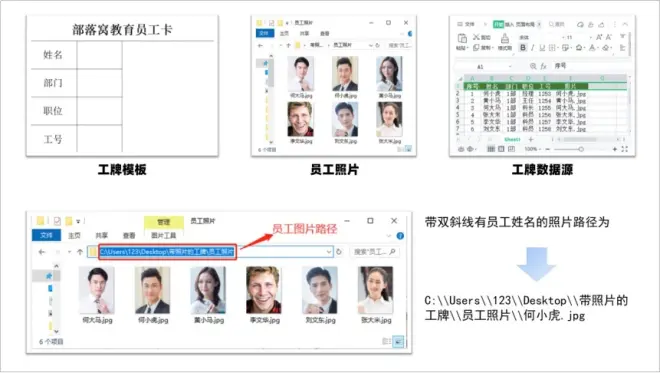Click 员工照片 breadcrumb in smaller Explorer window

(342, 45)
